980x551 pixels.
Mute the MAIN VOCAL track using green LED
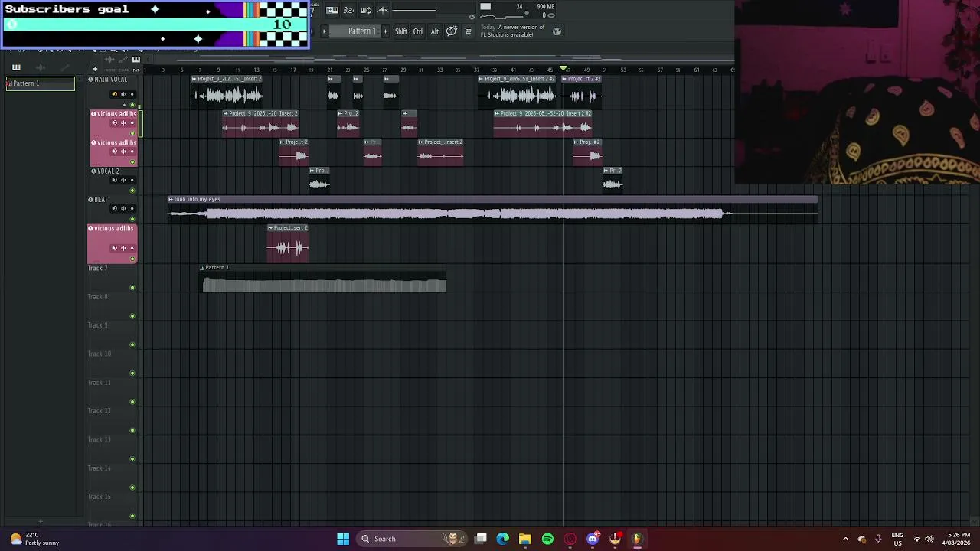coord(132,105)
